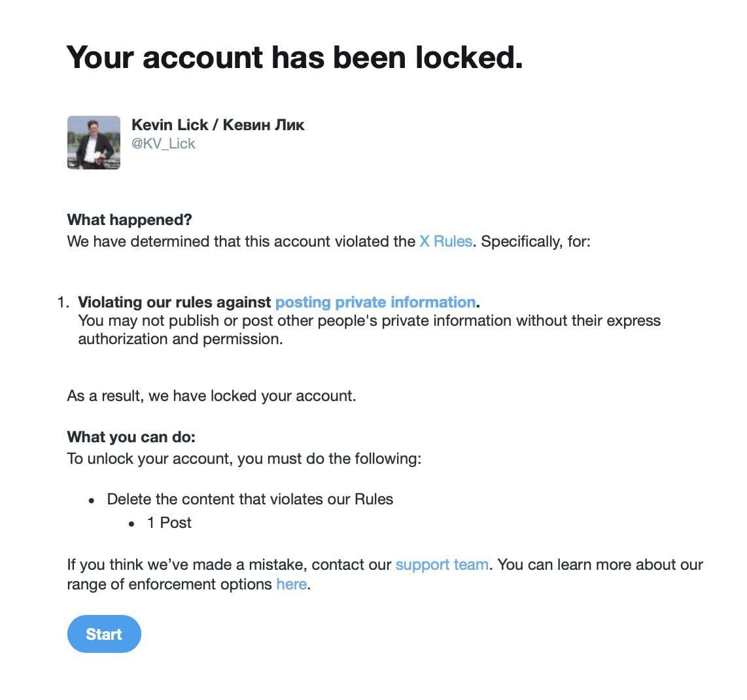747x700 pixels.
Task: Click the 'To unlock your account' instruction text
Action: 244,459
